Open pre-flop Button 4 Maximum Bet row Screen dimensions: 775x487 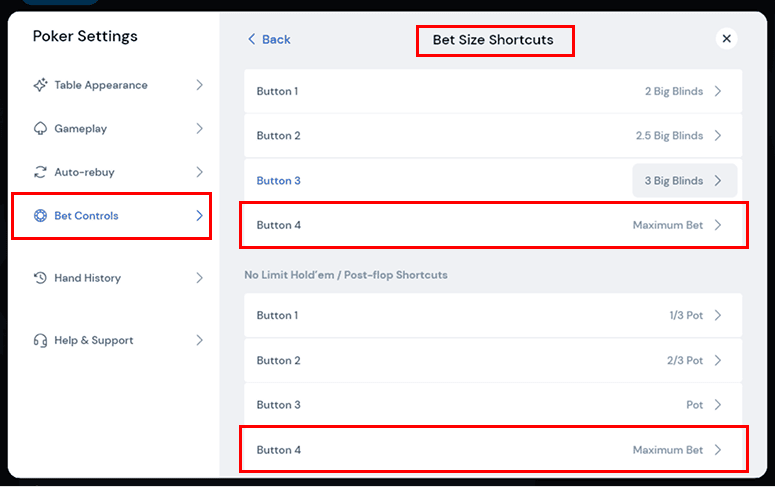(x=493, y=225)
